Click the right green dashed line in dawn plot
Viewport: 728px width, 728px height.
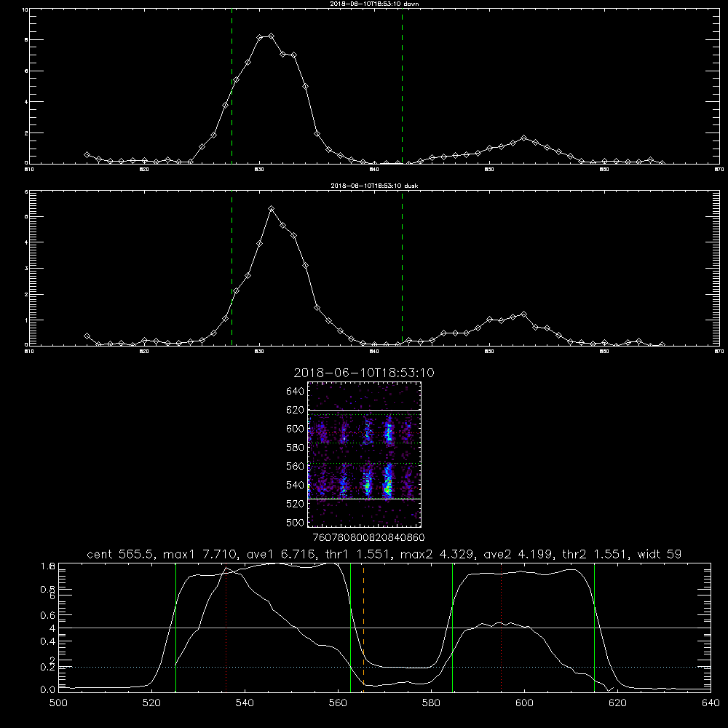[402, 86]
